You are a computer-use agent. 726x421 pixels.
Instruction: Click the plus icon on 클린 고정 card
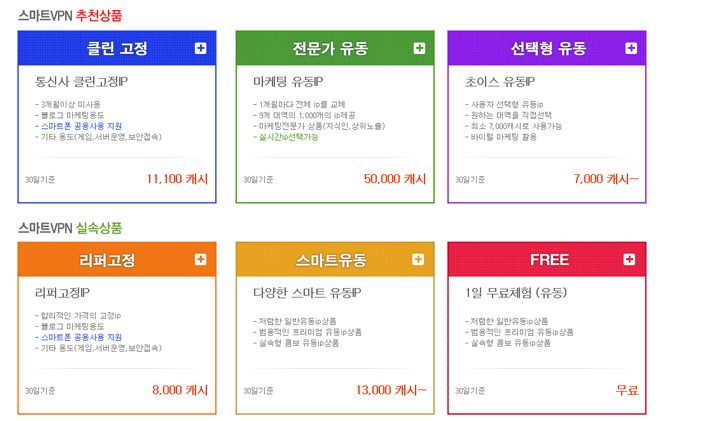tap(201, 48)
